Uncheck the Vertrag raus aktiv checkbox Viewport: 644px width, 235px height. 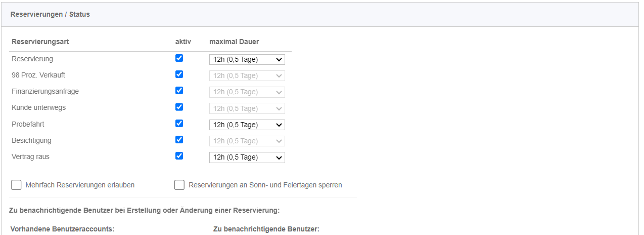179,155
